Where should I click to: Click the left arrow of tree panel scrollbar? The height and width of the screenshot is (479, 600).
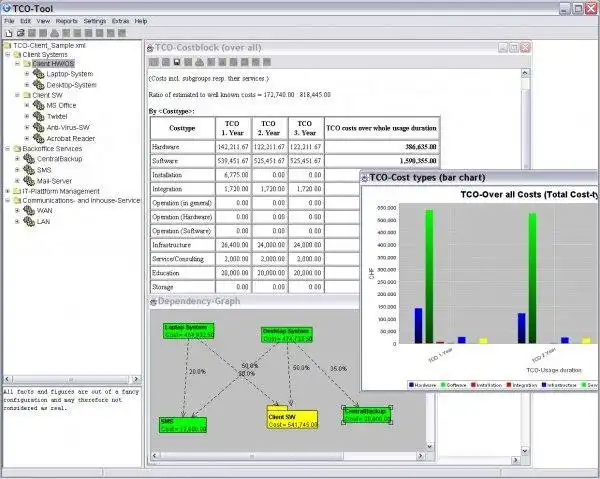click(8, 379)
